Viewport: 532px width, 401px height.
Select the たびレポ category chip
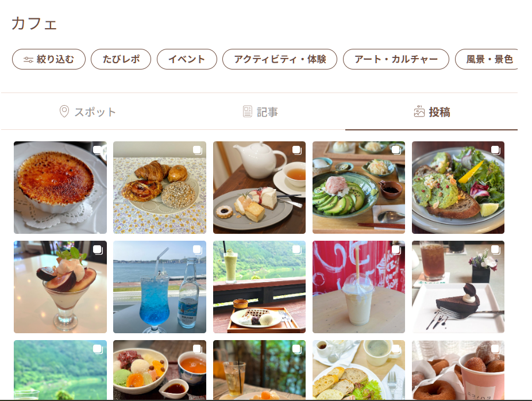121,59
